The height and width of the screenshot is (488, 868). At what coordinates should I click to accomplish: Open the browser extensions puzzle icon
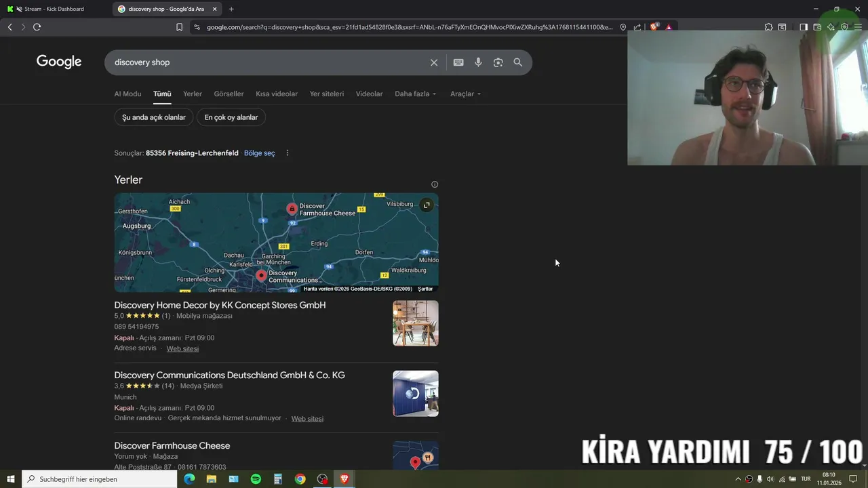coord(768,27)
